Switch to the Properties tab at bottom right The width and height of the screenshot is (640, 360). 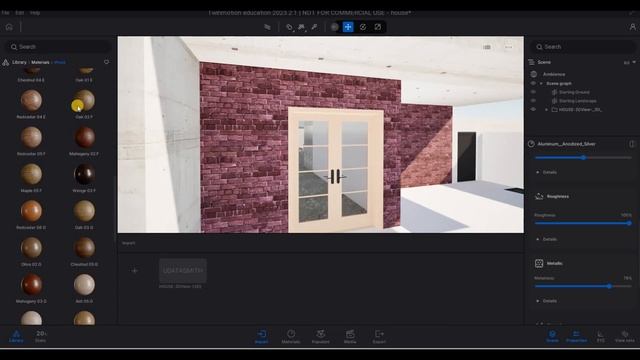[576, 337]
